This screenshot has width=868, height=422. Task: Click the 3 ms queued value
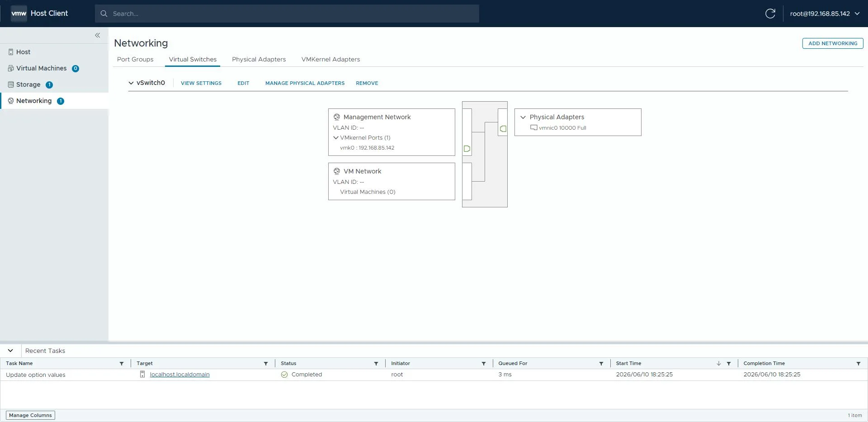[x=505, y=375]
